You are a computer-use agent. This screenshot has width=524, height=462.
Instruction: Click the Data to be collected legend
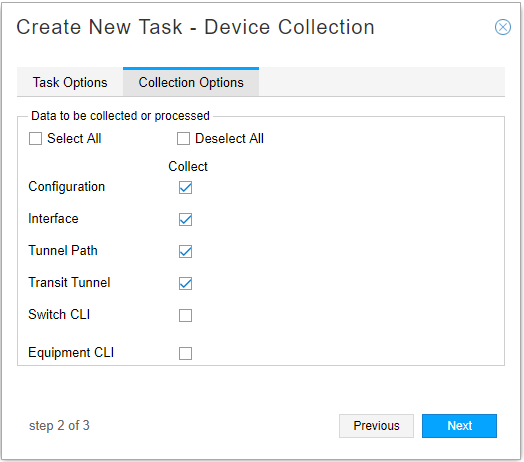click(x=120, y=116)
